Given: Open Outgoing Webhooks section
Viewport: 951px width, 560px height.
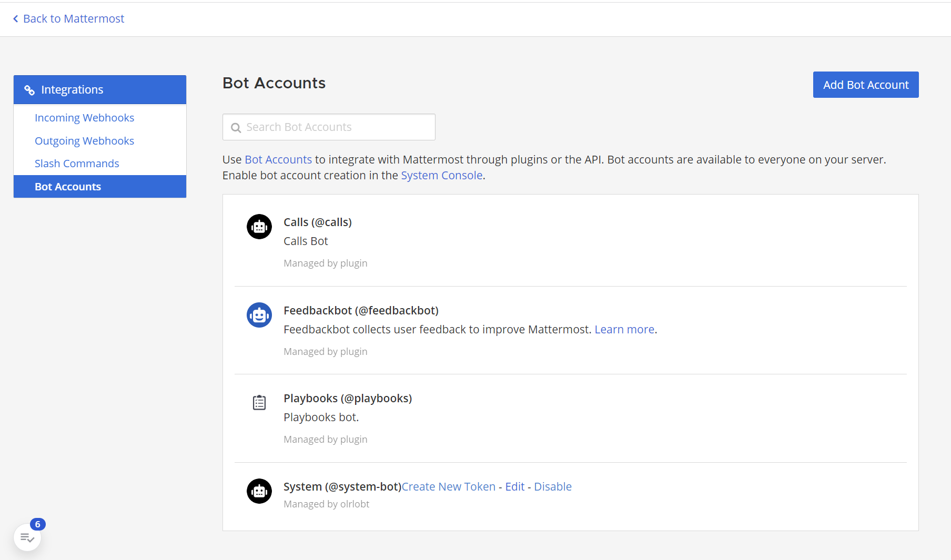Looking at the screenshot, I should [x=84, y=141].
